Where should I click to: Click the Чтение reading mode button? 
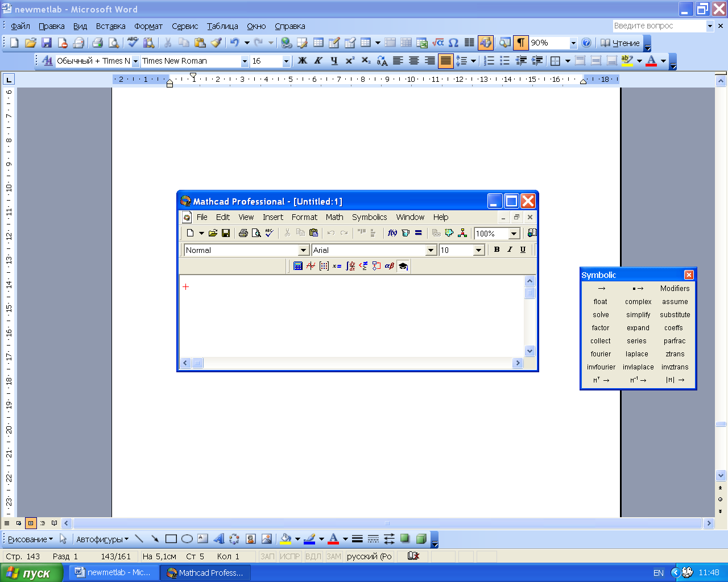[x=620, y=43]
